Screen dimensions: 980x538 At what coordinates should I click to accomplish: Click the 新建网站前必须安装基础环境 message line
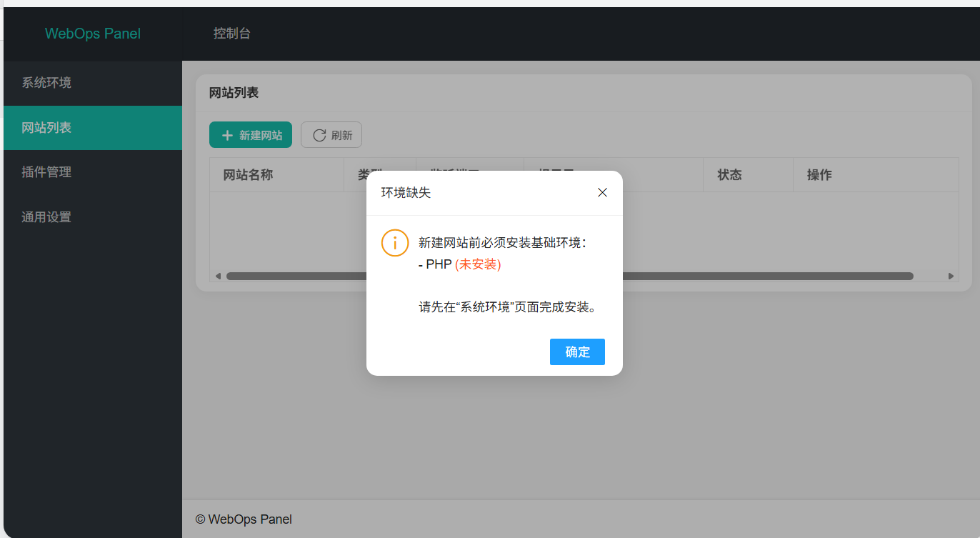(x=503, y=243)
